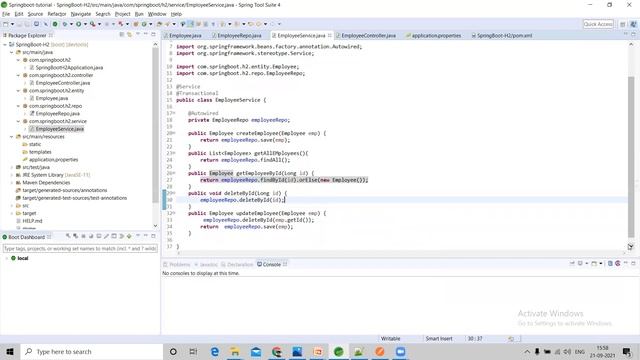Maximize the Package Explorer panel

point(153,35)
